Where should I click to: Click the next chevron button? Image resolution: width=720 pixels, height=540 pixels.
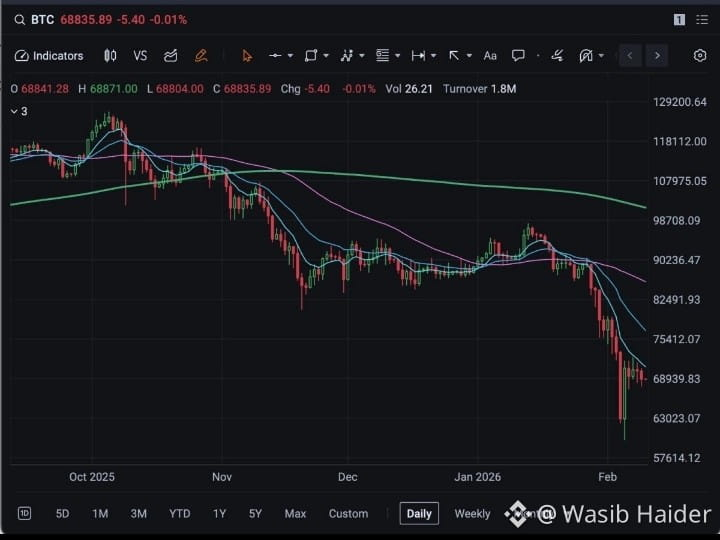(x=657, y=56)
